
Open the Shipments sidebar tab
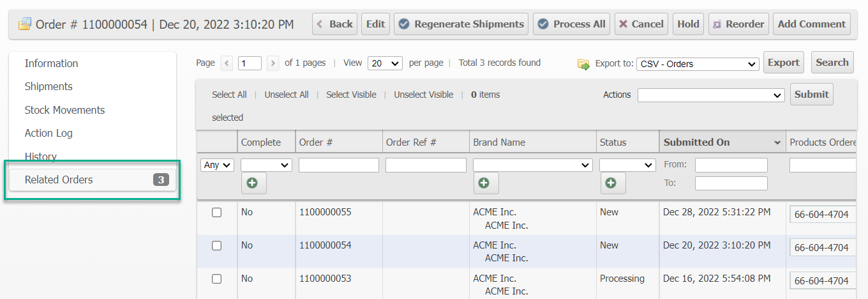49,87
